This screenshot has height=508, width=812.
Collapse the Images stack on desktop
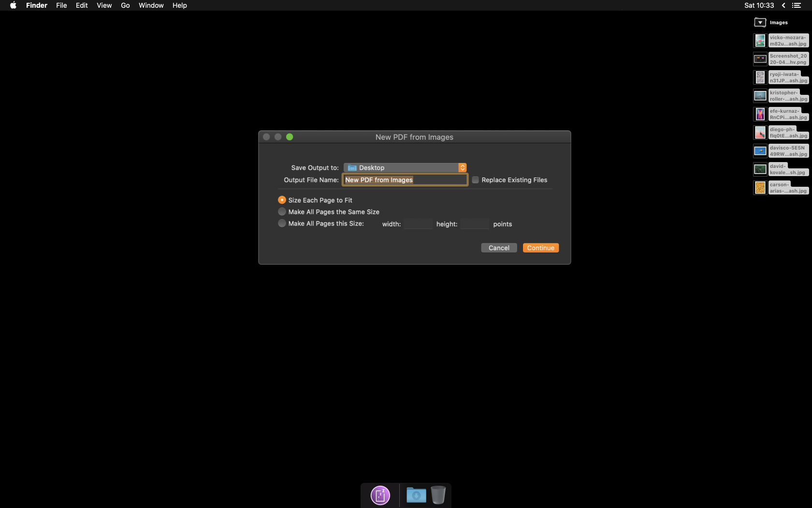760,22
